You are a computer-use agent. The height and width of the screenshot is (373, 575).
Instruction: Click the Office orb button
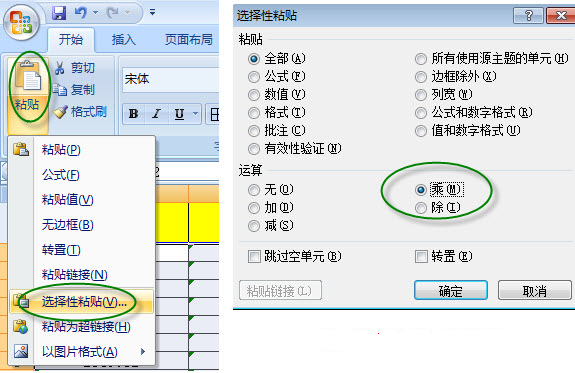(21, 23)
